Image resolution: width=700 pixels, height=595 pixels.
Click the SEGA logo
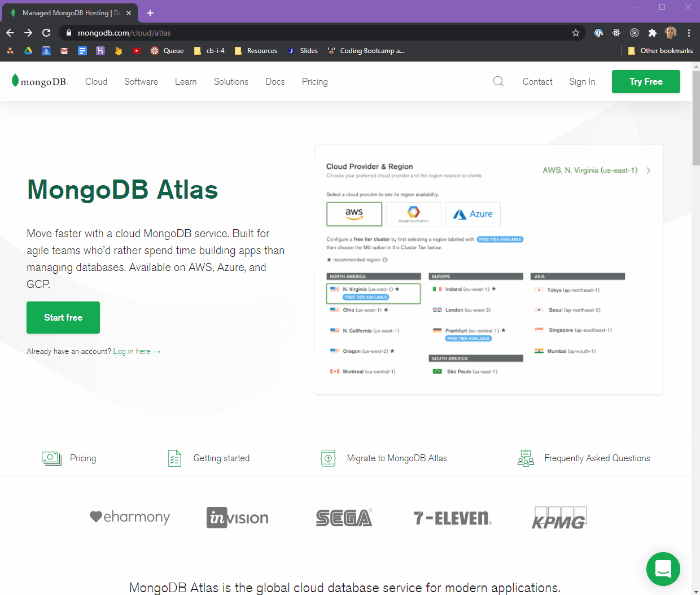click(x=344, y=518)
